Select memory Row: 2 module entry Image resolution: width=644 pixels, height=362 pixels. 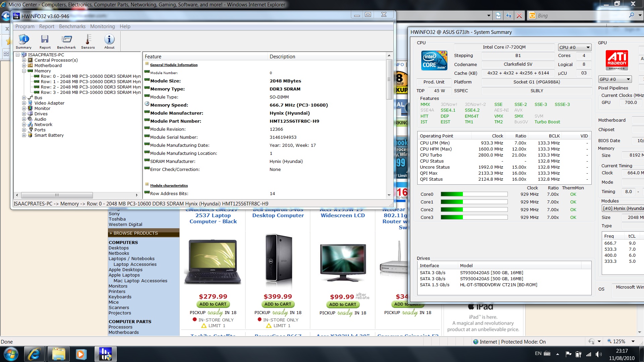pyautogui.click(x=91, y=87)
